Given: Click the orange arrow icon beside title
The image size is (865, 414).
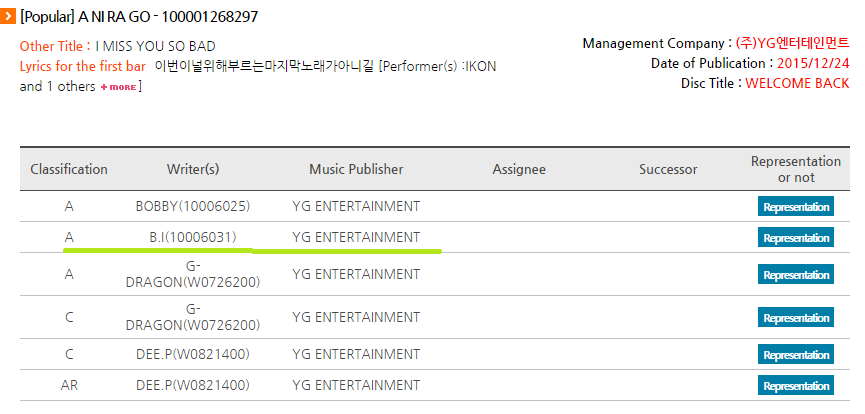Looking at the screenshot, I should coord(8,17).
